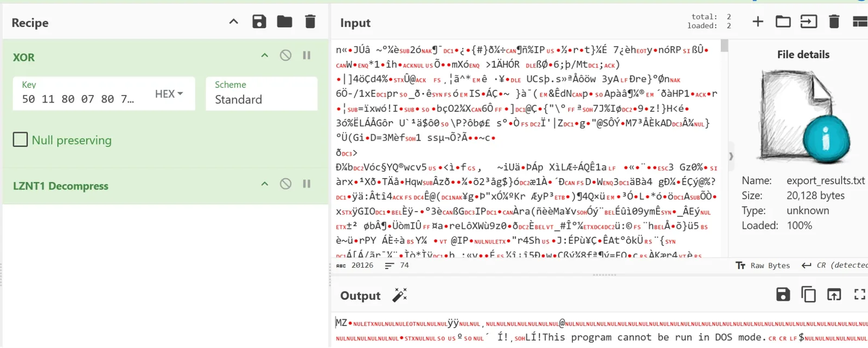
Task: Collapse the XOR operation
Action: tap(265, 55)
